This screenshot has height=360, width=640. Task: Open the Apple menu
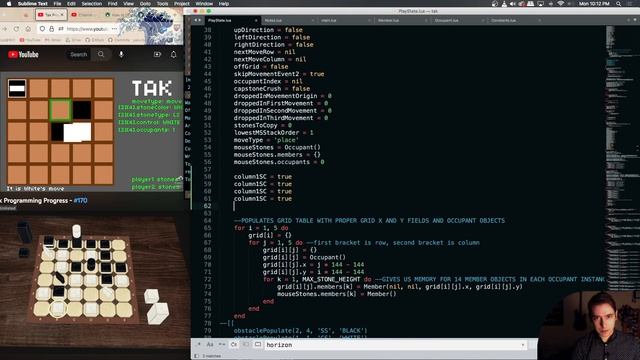(9, 4)
